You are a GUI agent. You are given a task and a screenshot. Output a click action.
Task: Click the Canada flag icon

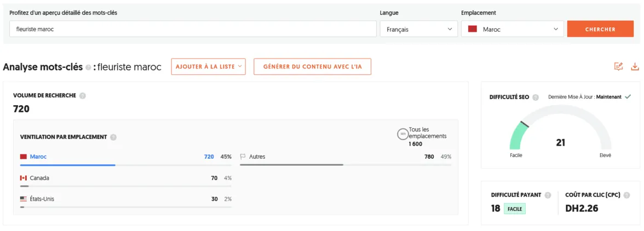24,178
